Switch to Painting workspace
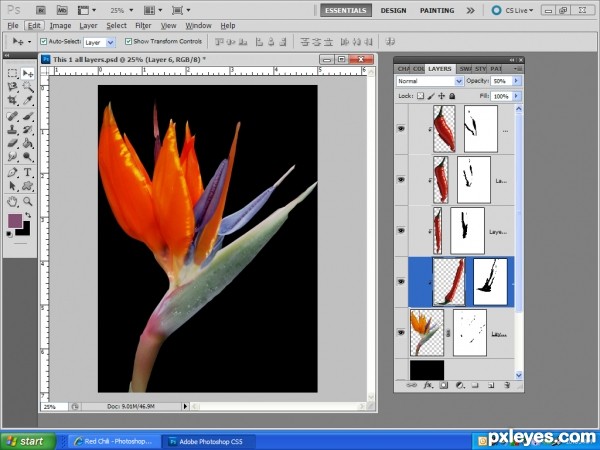Screen dimensions: 600x450 (x=437, y=10)
